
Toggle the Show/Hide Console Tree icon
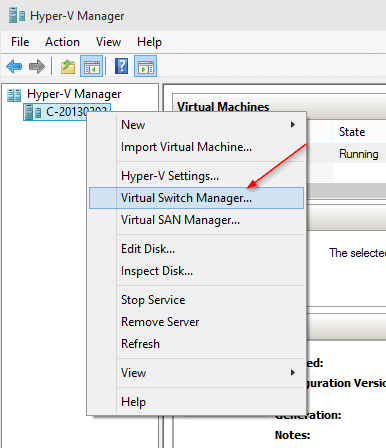92,66
